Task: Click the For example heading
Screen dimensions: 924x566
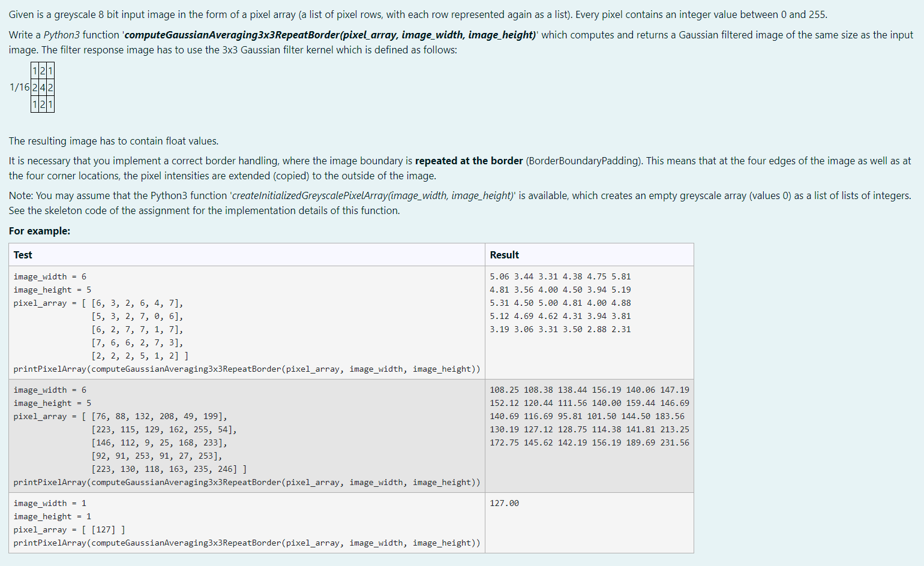Action: [x=38, y=231]
